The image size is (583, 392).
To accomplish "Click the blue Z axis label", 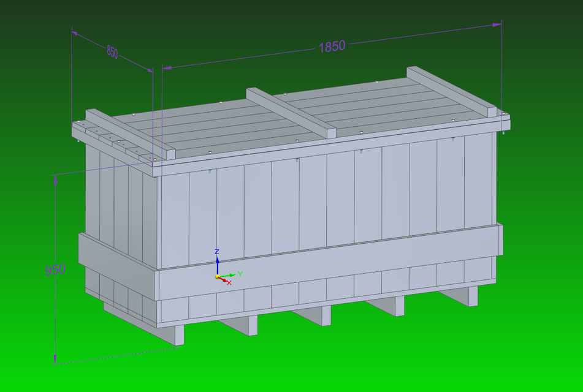I will [x=217, y=252].
